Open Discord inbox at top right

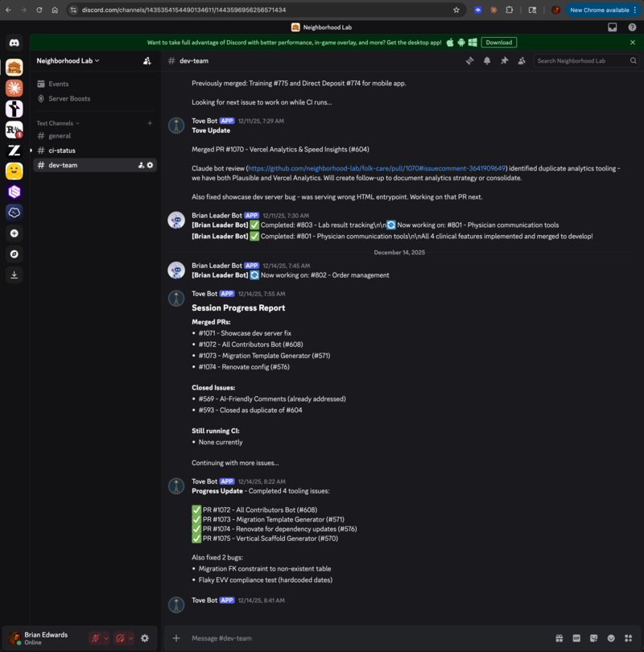(612, 27)
